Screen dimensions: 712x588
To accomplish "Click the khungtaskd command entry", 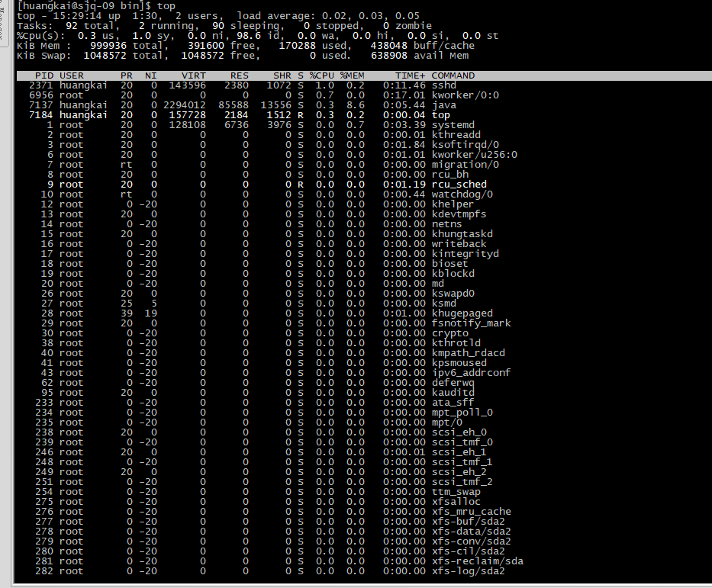I will point(462,235).
